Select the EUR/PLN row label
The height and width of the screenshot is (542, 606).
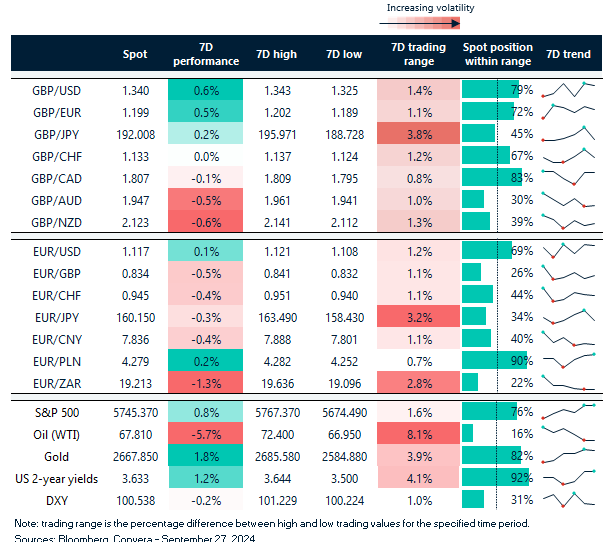[x=57, y=362]
